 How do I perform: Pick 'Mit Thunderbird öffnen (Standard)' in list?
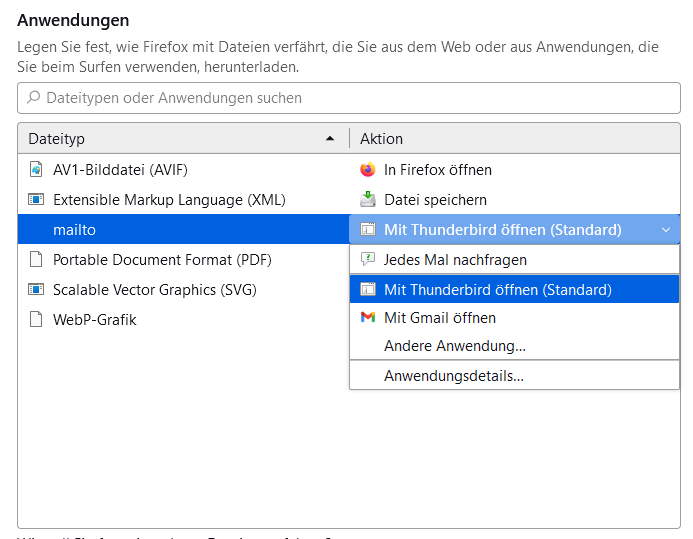click(498, 290)
